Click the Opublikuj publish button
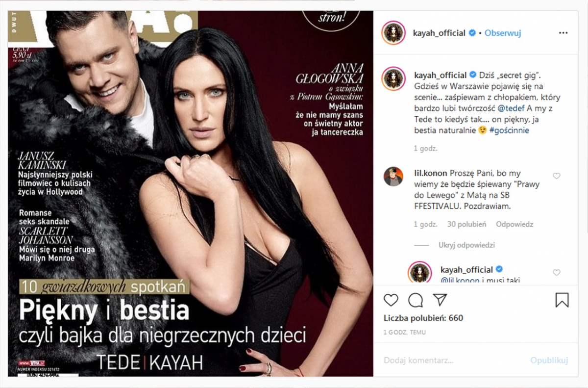 pyautogui.click(x=549, y=360)
